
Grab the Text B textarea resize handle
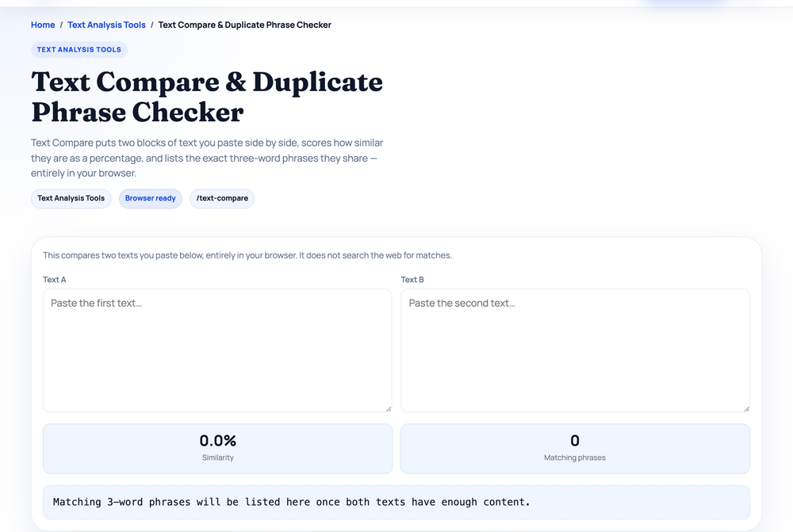746,408
